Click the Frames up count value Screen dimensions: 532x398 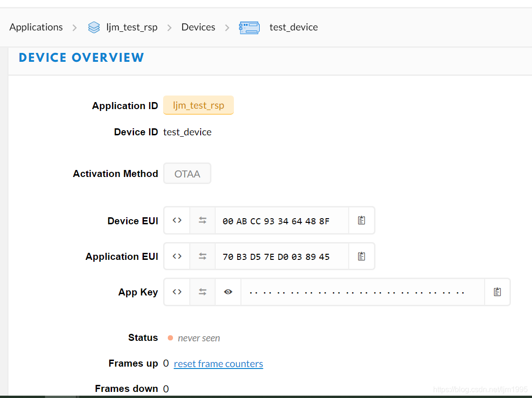click(x=166, y=363)
